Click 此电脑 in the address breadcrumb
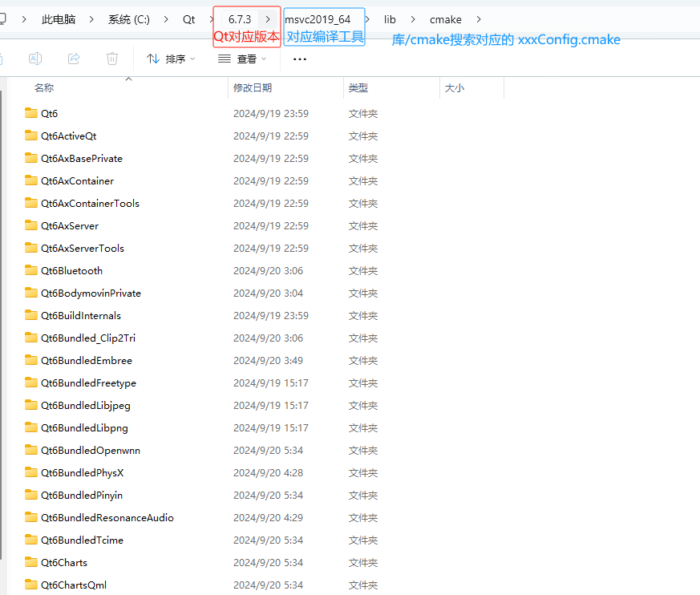This screenshot has height=595, width=700. [59, 19]
